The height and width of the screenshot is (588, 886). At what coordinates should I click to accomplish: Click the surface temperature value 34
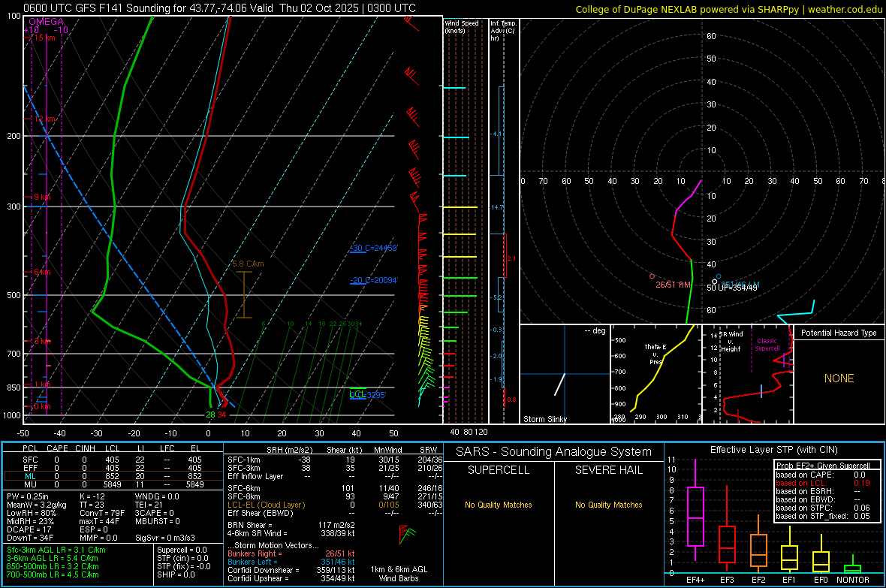221,415
